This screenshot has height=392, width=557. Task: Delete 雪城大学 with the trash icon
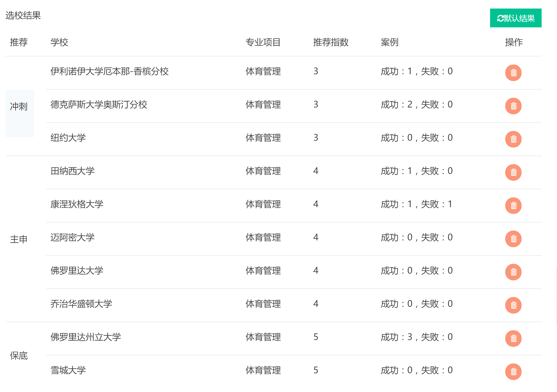513,372
